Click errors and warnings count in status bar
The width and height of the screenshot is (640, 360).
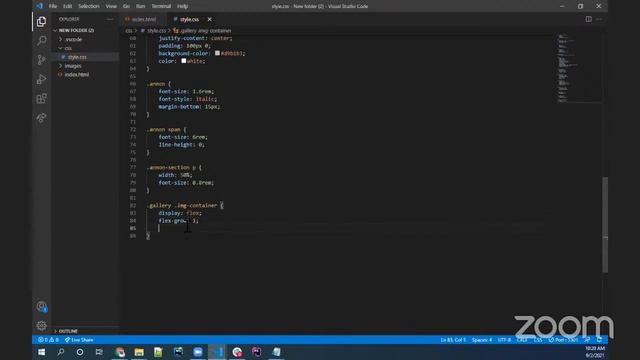point(48,340)
